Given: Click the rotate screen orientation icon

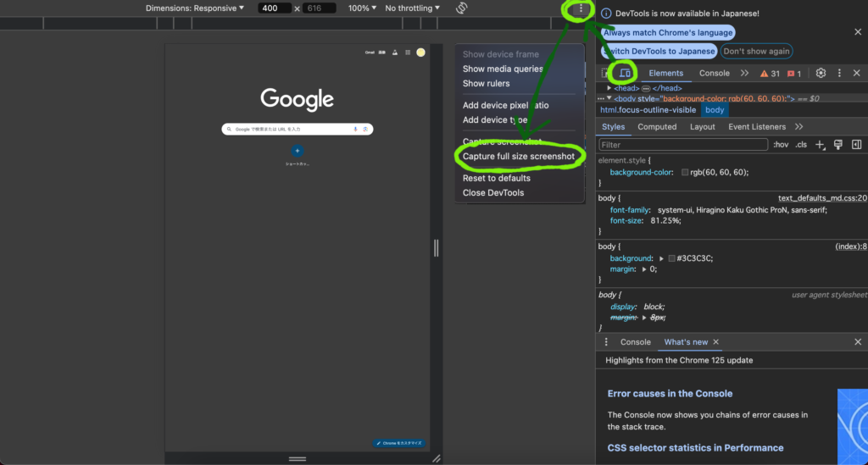Looking at the screenshot, I should tap(462, 8).
